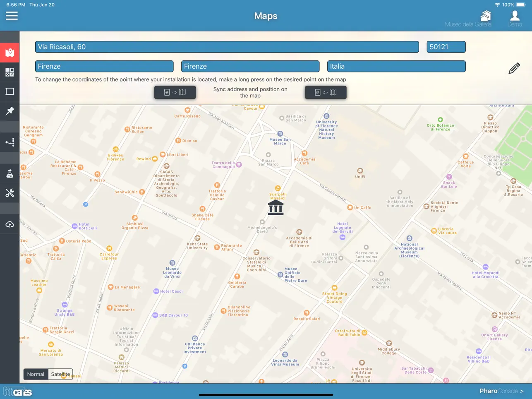Sync address to map position button

coord(175,92)
